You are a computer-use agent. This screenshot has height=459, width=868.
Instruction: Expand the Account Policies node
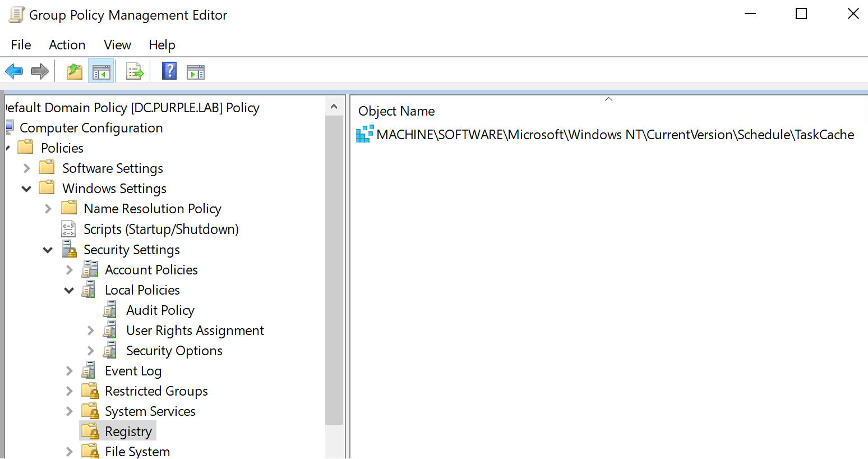(x=69, y=269)
